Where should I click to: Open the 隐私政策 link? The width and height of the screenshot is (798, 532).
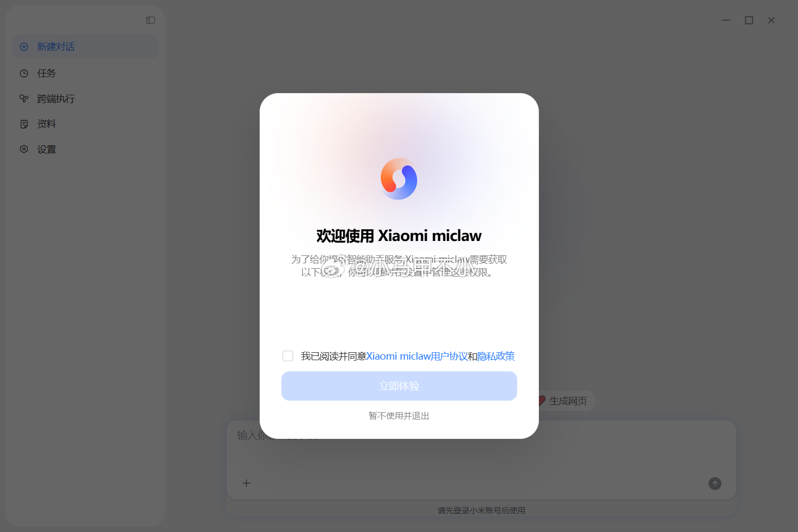coord(496,356)
